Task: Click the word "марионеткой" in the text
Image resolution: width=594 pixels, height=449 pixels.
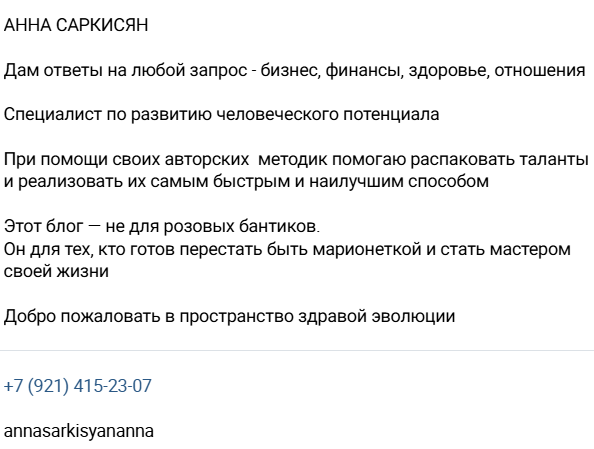Action: point(367,249)
